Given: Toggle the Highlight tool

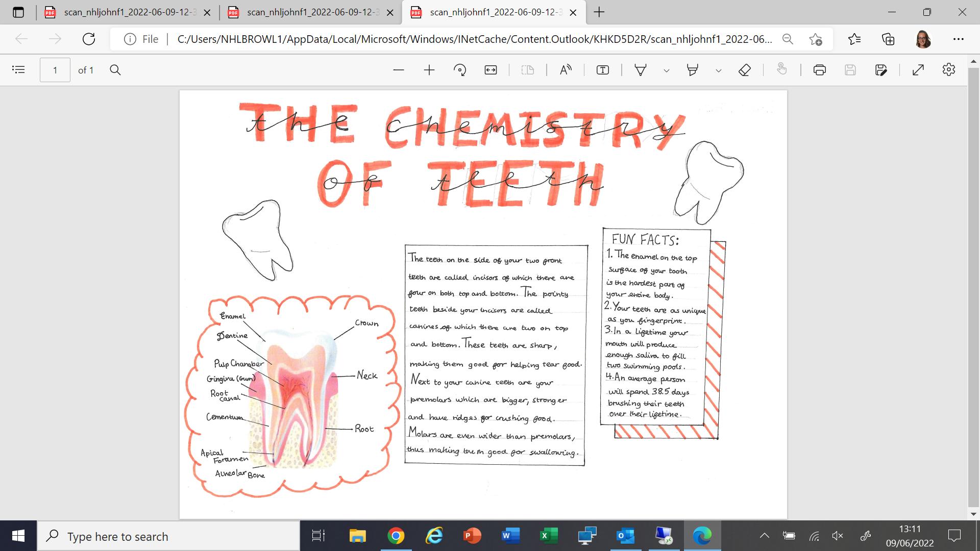Looking at the screenshot, I should tap(692, 70).
